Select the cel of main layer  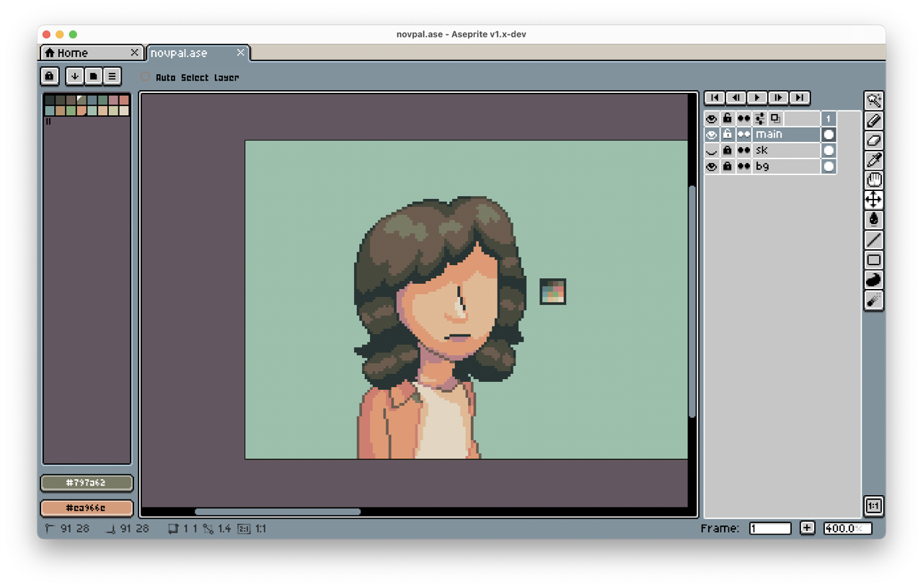829,135
